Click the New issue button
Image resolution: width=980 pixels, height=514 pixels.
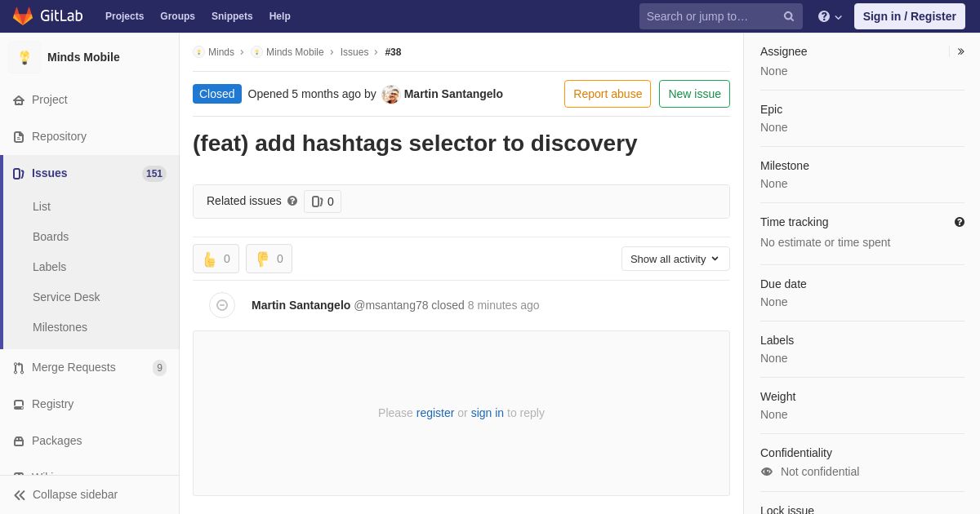click(694, 94)
